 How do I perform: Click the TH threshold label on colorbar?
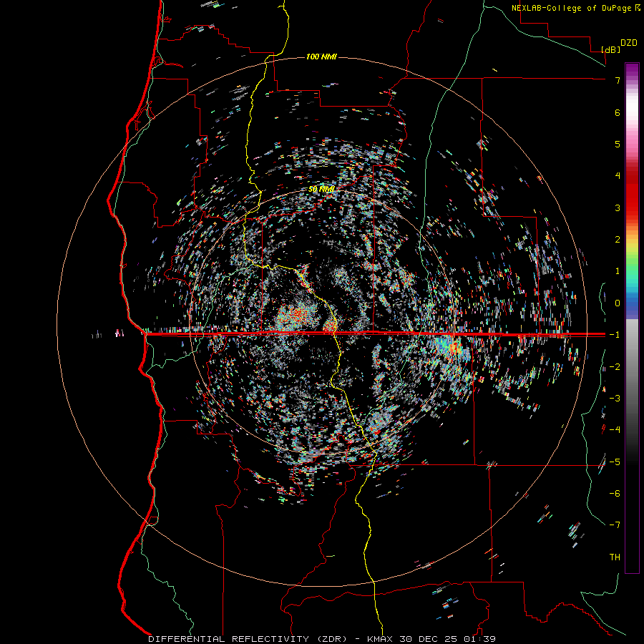coord(615,557)
